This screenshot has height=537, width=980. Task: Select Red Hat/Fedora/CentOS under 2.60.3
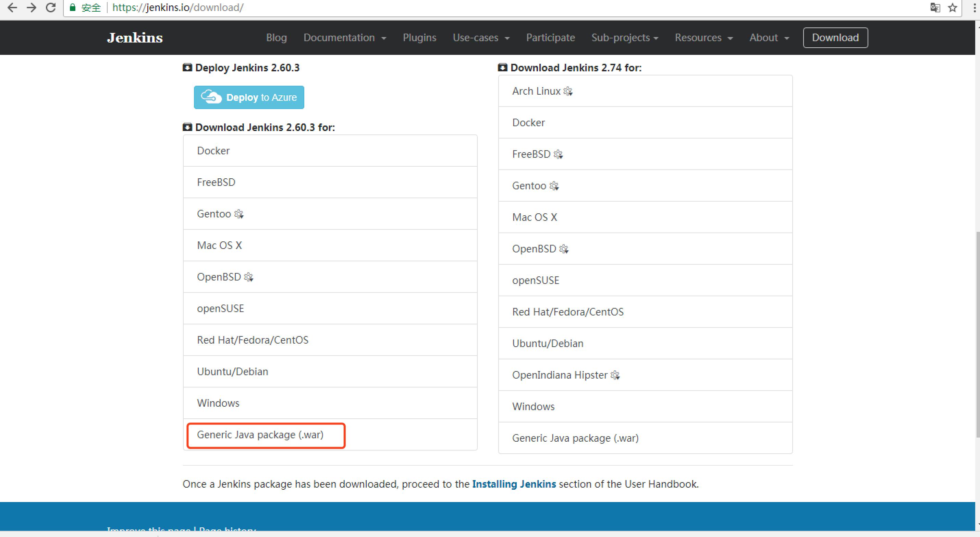click(x=330, y=340)
